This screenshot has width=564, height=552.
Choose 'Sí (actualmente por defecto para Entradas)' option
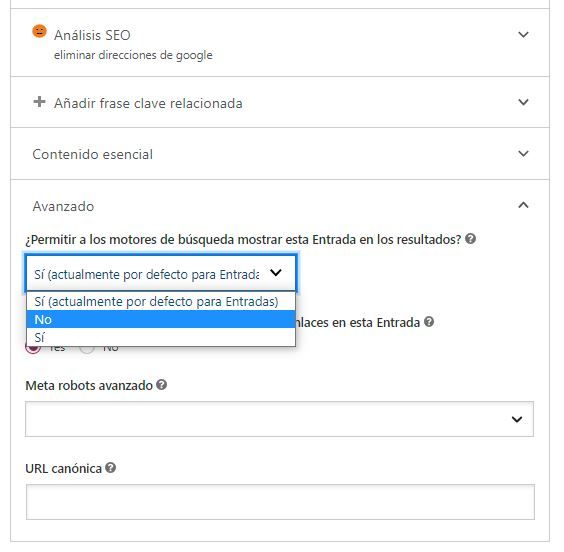[161, 301]
